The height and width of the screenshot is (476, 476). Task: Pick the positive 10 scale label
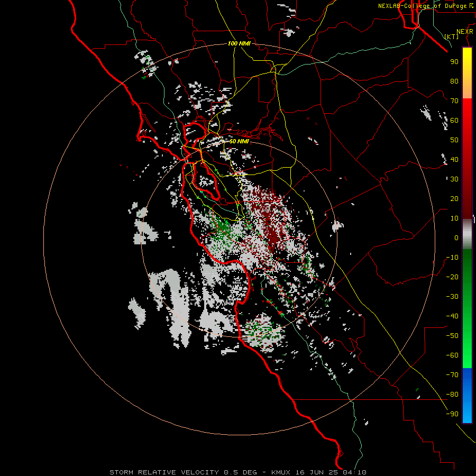pos(454,218)
